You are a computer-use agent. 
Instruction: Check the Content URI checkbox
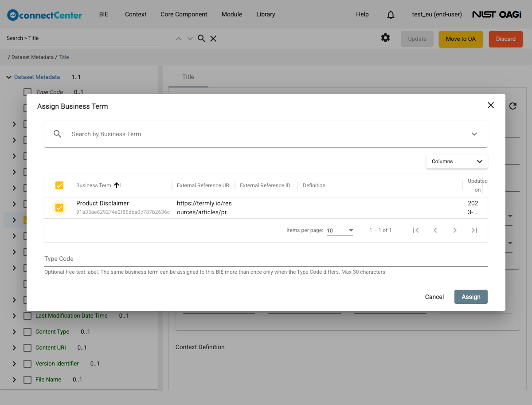coord(27,348)
